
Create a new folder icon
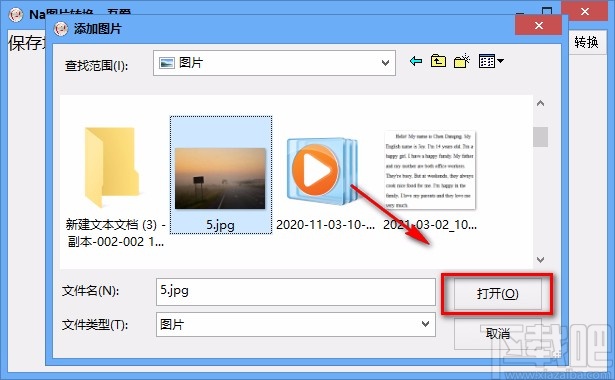point(462,61)
